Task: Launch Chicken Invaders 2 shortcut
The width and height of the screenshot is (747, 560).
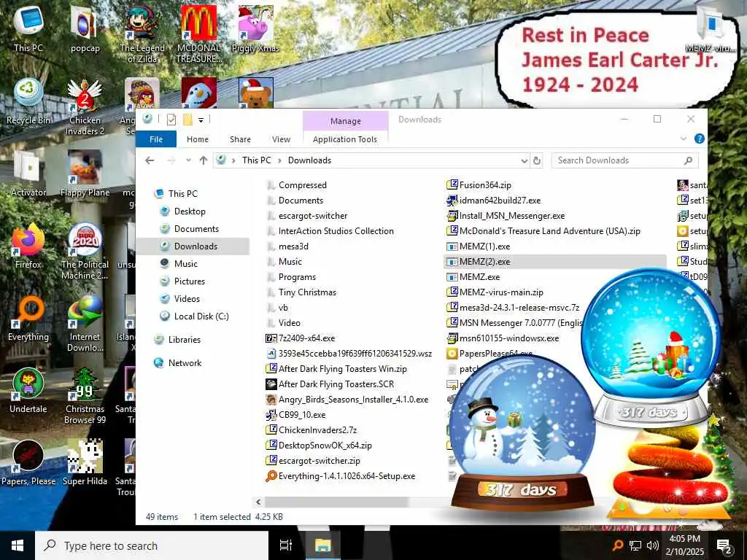Action: [x=85, y=106]
